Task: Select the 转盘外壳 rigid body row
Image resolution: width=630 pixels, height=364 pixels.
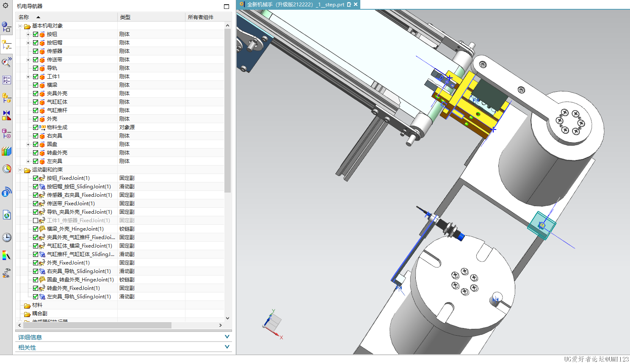Action: pos(120,153)
